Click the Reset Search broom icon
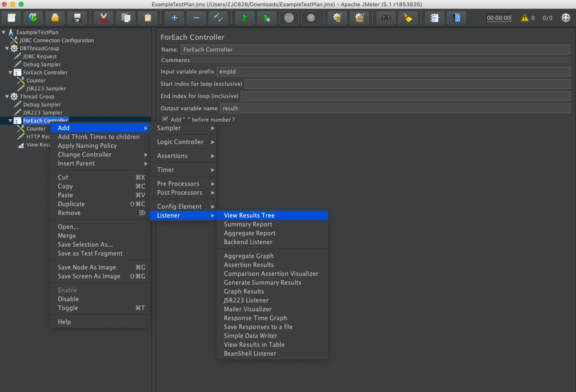This screenshot has height=392, width=576. 408,18
